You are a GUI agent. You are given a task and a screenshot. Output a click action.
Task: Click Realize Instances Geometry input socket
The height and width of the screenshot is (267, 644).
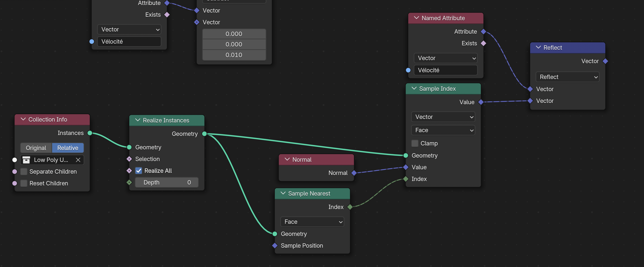pos(129,147)
